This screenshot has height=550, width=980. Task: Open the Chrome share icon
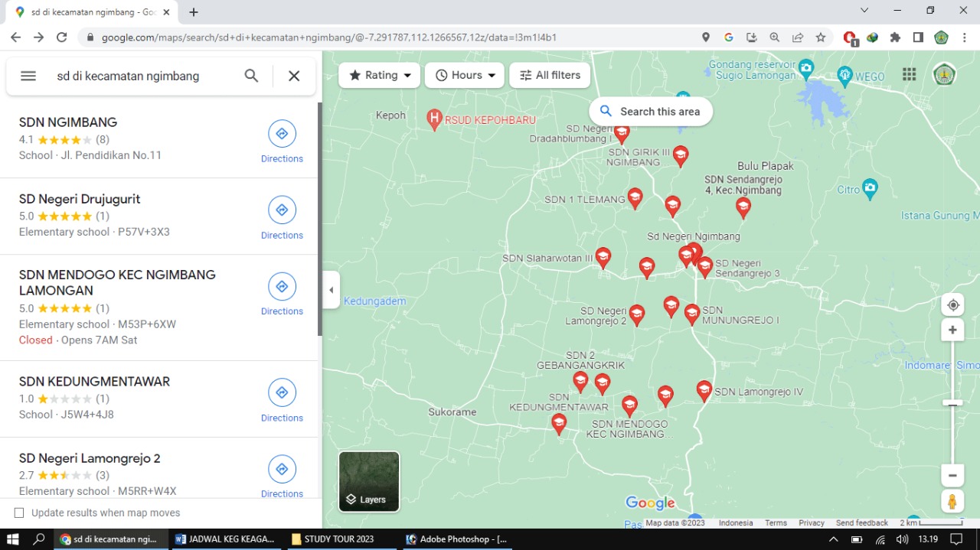(798, 37)
